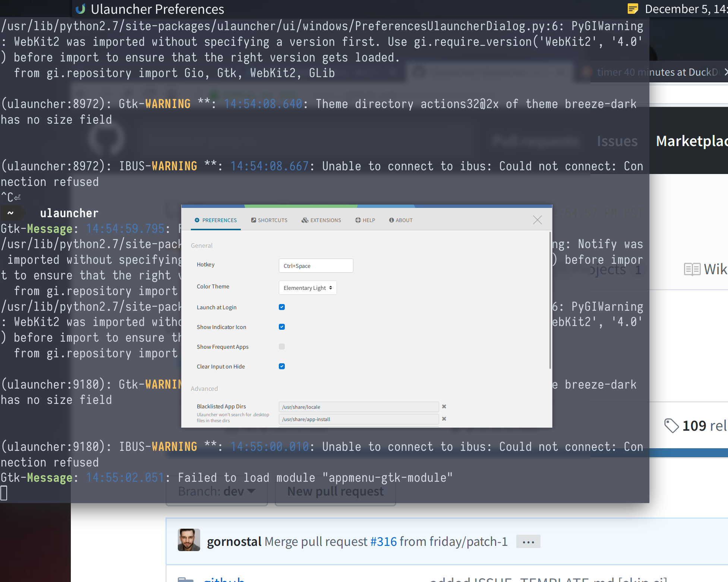Click the Ctrl+Space hotkey field
The height and width of the screenshot is (582, 728).
point(316,266)
